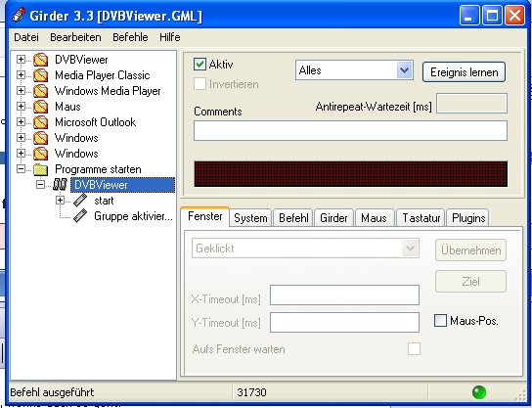Click the start command icon
Image resolution: width=532 pixels, height=408 pixels.
point(80,201)
